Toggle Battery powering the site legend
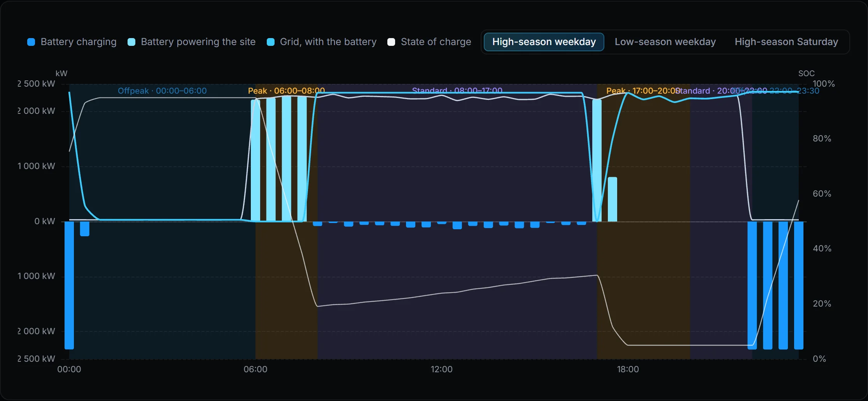868x401 pixels. pyautogui.click(x=192, y=42)
